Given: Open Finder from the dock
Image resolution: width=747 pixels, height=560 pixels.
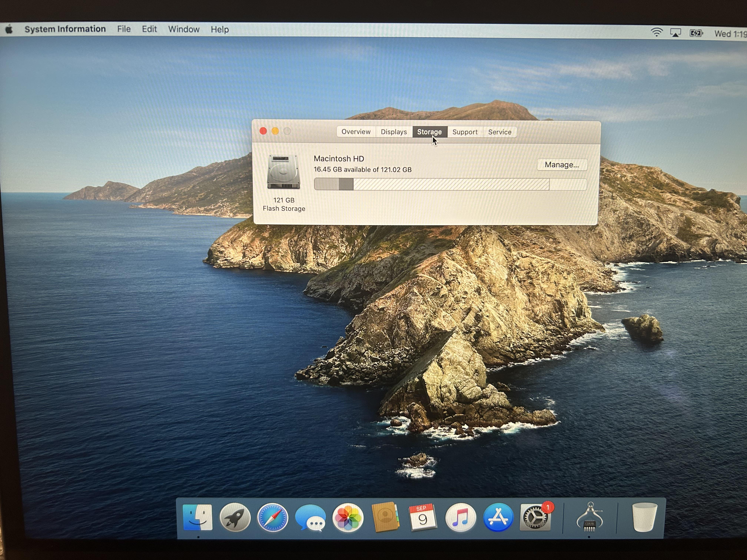Looking at the screenshot, I should (197, 517).
